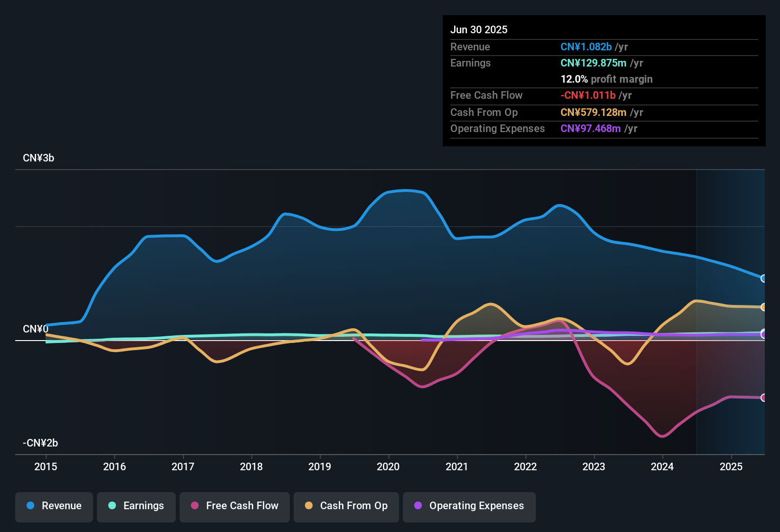Viewport: 780px width, 532px height.
Task: Click the teal Earnings dot icon
Action: [112, 506]
